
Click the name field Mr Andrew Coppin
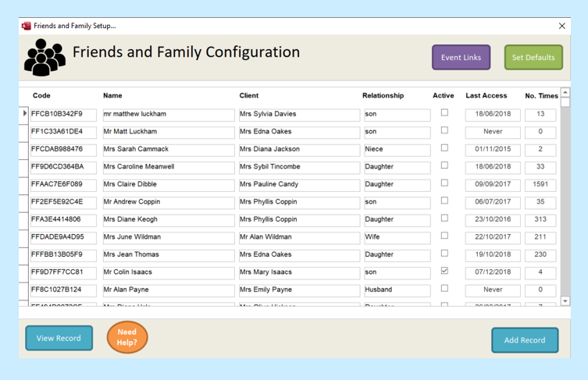pyautogui.click(x=169, y=203)
